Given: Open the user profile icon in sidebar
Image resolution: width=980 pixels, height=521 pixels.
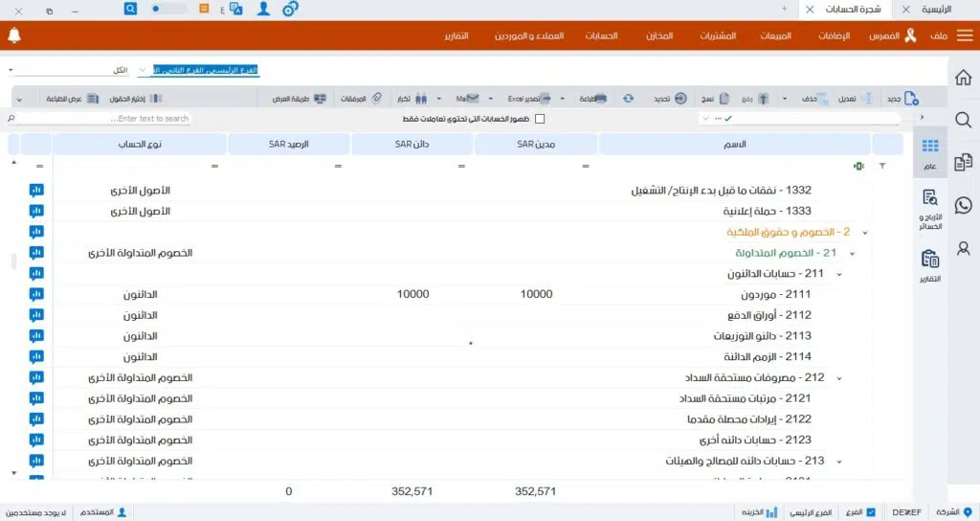Looking at the screenshot, I should point(963,248).
